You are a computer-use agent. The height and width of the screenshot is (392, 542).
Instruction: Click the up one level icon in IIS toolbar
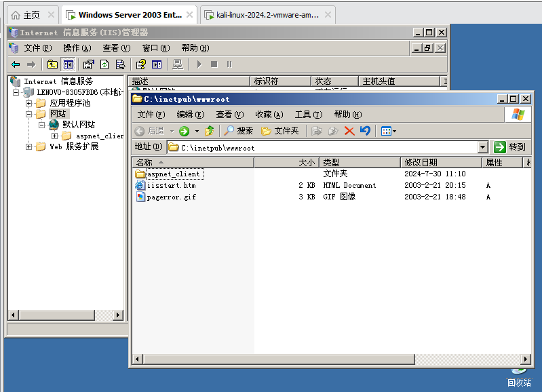pyautogui.click(x=52, y=64)
